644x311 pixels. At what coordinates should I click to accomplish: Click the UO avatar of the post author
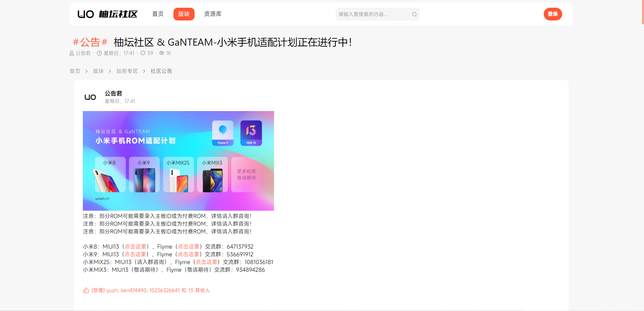90,97
